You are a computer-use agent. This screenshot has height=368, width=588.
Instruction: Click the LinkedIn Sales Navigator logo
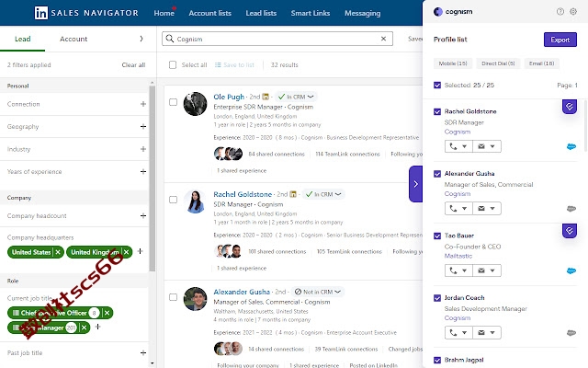[x=86, y=13]
